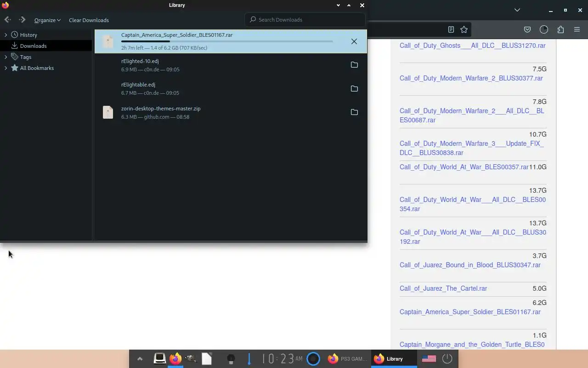Show hidden tray icons arrow in taskbar

[140, 359]
